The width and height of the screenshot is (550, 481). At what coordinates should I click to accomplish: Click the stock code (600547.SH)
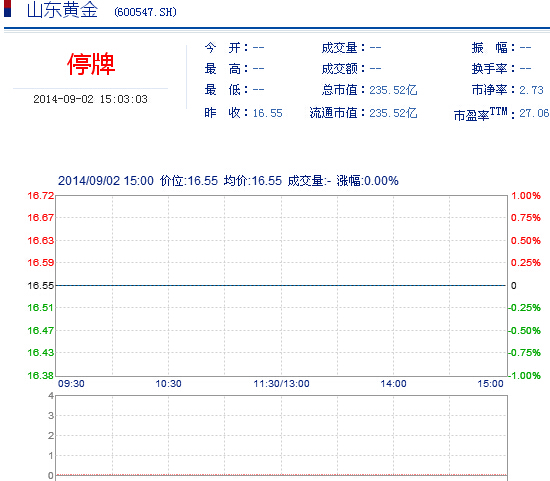145,12
